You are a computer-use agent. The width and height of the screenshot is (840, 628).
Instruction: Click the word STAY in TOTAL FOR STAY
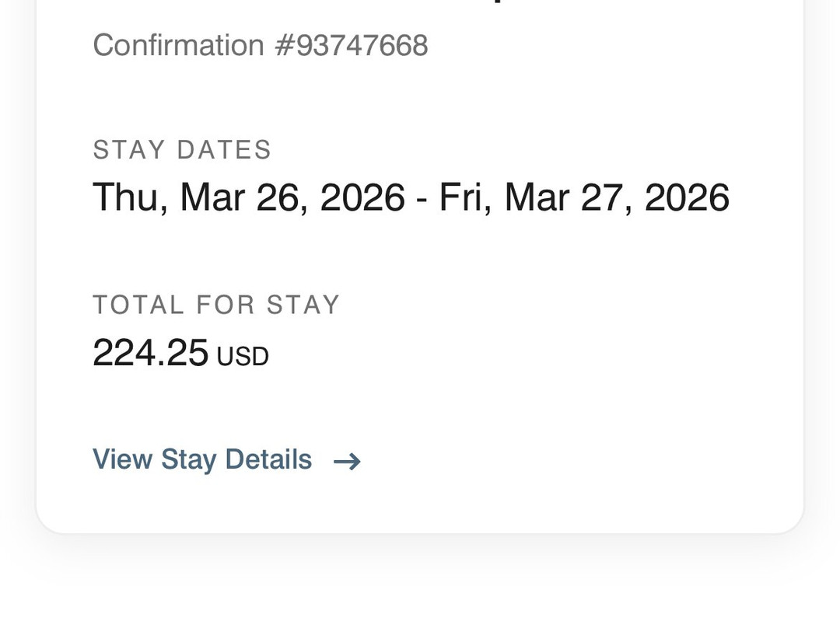(303, 305)
